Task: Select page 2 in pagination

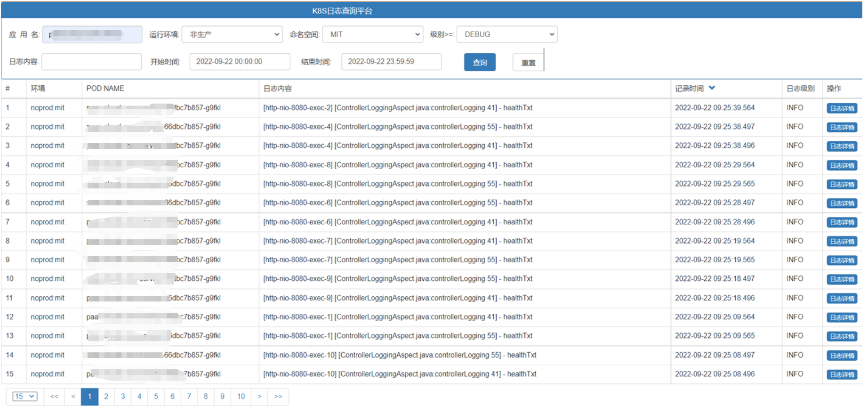Action: point(106,397)
